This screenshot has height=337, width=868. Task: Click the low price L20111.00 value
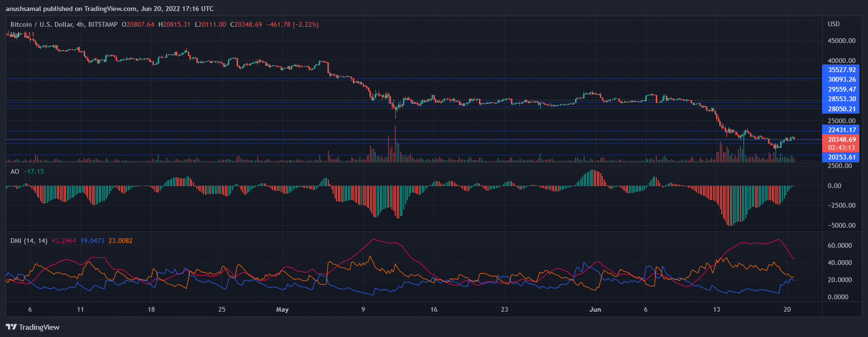(x=210, y=24)
